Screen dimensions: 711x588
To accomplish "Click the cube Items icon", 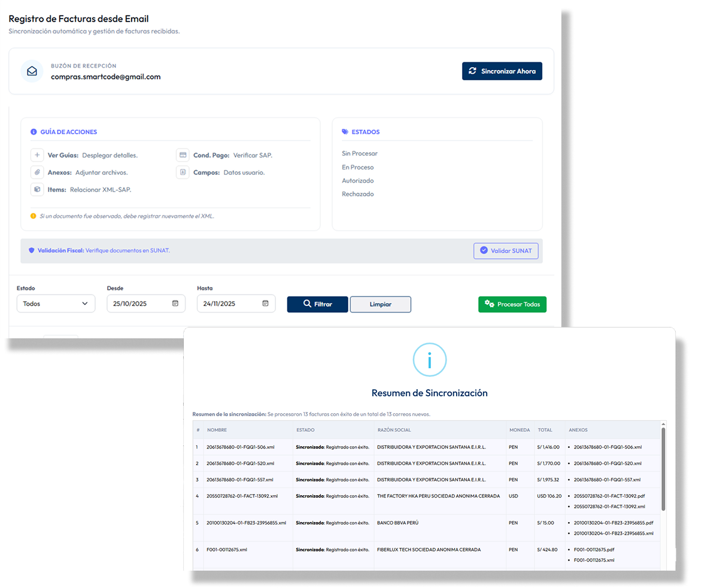I will pyautogui.click(x=37, y=189).
